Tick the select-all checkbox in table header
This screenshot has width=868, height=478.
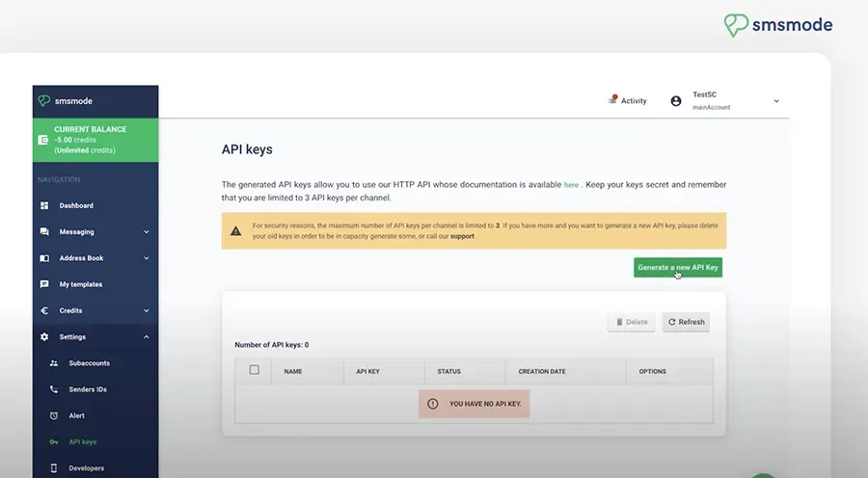254,369
